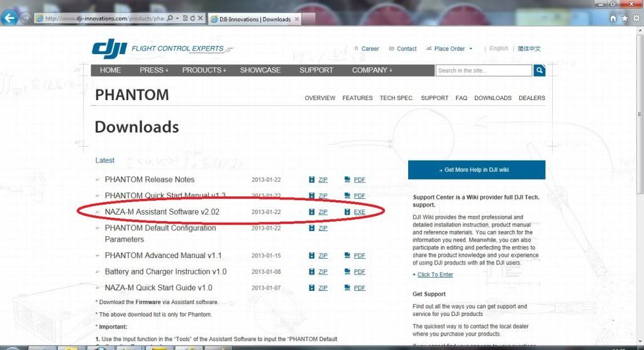The width and height of the screenshot is (644, 350).
Task: Select the DJI-Innovations Downloads browser tab
Action: [255, 19]
